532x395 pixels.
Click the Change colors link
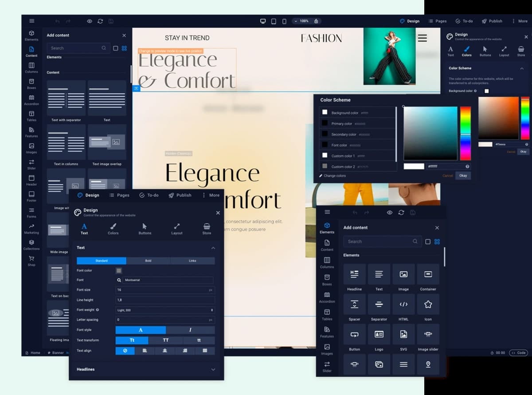[x=332, y=176]
